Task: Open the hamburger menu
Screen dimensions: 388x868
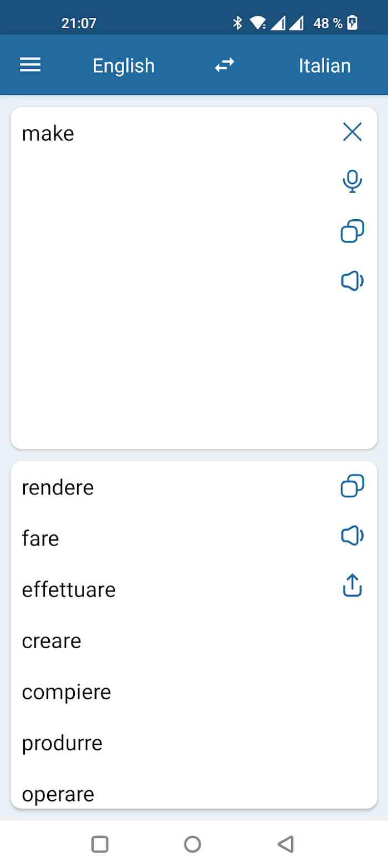Action: [x=30, y=65]
